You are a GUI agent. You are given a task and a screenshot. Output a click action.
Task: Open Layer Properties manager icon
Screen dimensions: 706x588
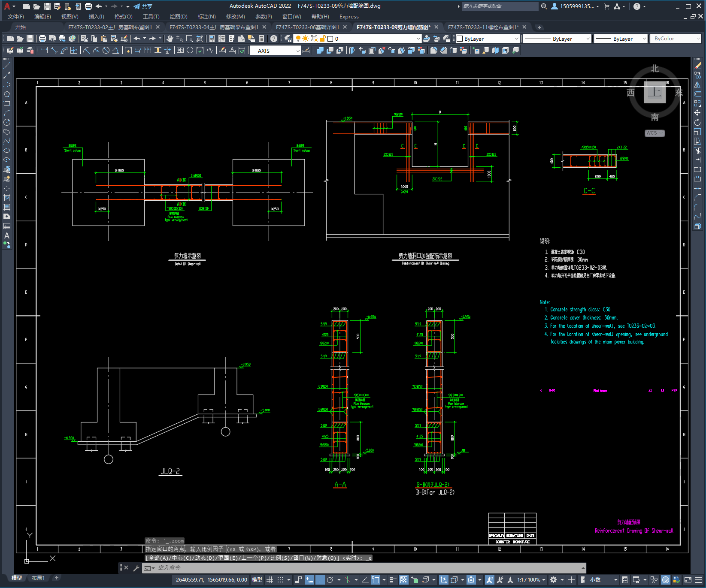coord(288,39)
